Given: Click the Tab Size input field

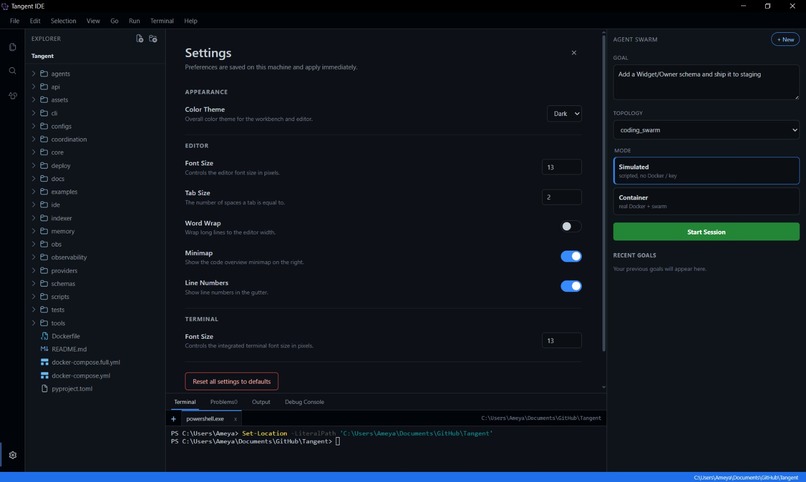Looking at the screenshot, I should (561, 197).
